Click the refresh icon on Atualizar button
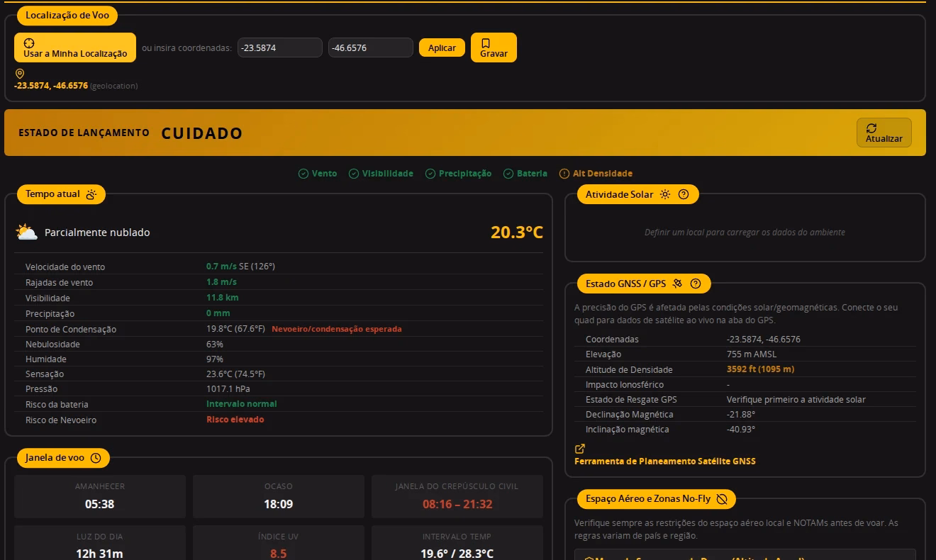936x560 pixels. [871, 128]
